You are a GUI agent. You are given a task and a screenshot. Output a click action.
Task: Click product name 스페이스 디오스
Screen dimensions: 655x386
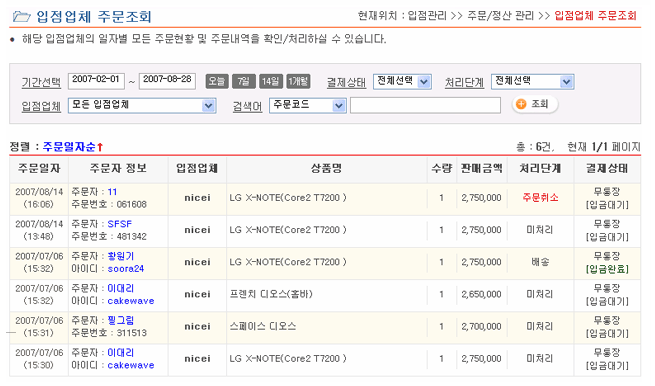pos(263,327)
